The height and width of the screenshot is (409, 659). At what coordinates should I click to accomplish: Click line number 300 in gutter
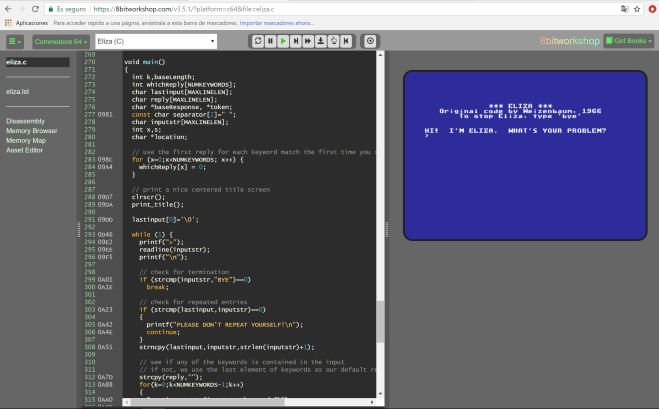(90, 287)
